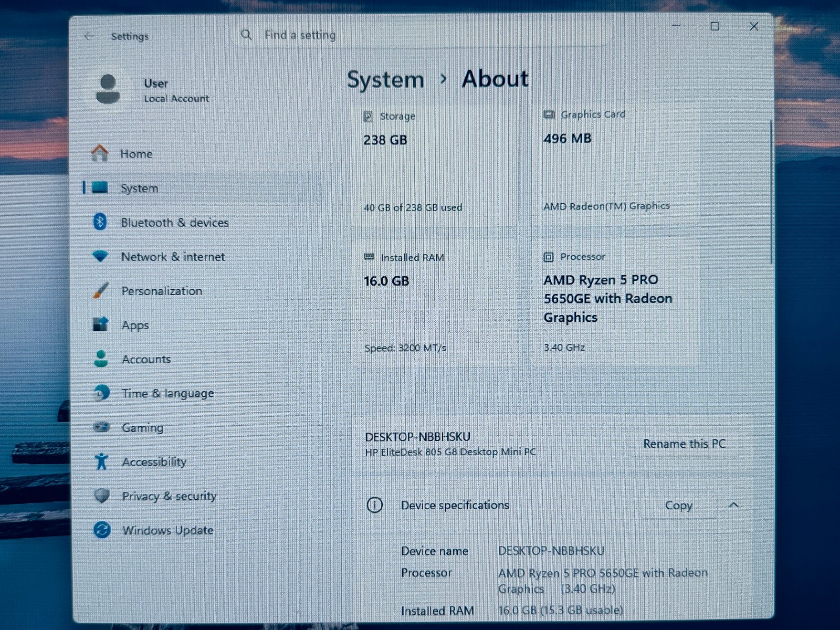Image resolution: width=840 pixels, height=630 pixels.
Task: Click the Accessibility figure icon
Action: [101, 461]
